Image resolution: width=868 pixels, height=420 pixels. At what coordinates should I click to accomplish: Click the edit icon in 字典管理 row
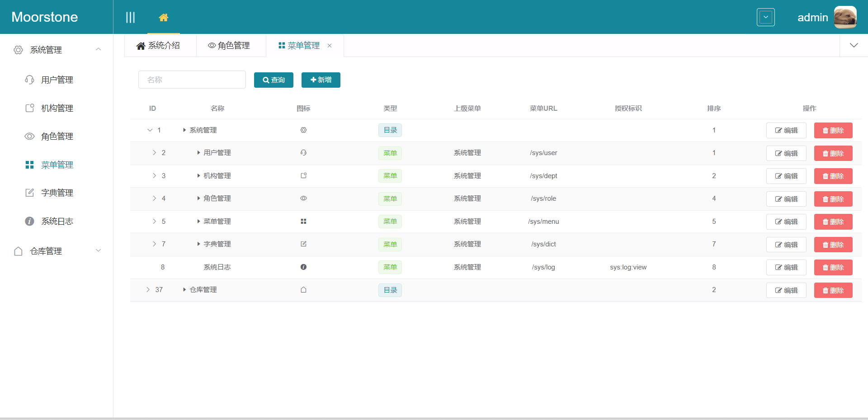[x=303, y=244]
